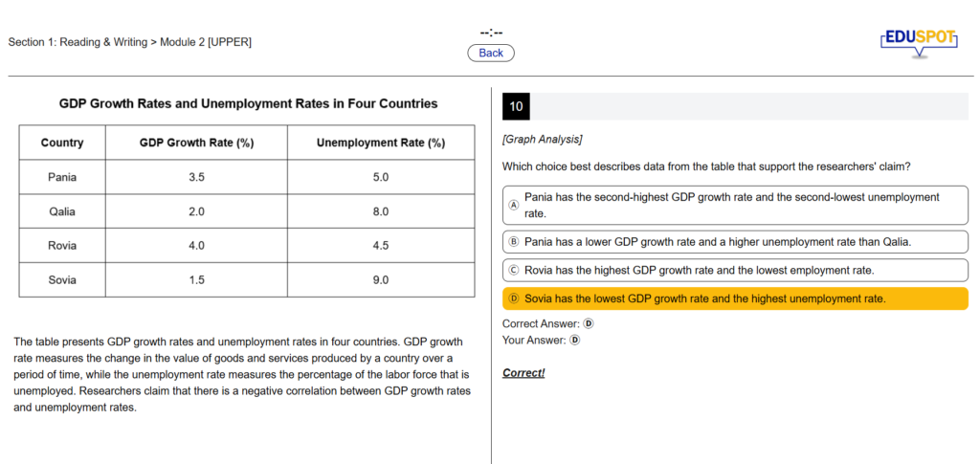Click the Your Answer label

(x=534, y=341)
